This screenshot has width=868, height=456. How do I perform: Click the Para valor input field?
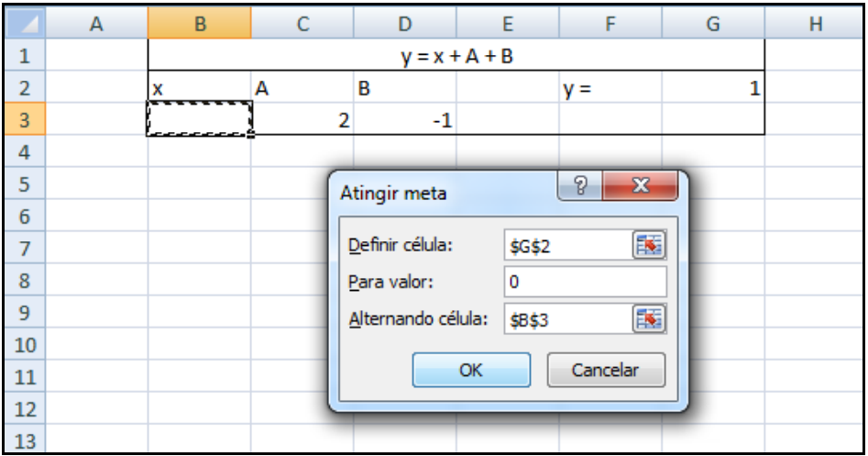(x=585, y=282)
